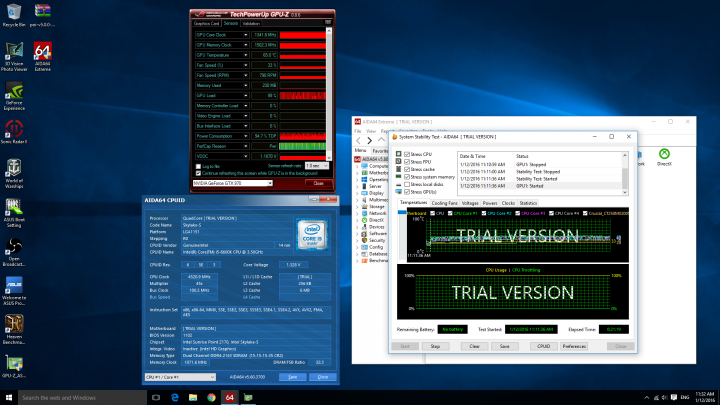Screen dimensions: 720x405
Task: Open 3D Vision Photo Viewer shortcut
Action: click(x=14, y=56)
